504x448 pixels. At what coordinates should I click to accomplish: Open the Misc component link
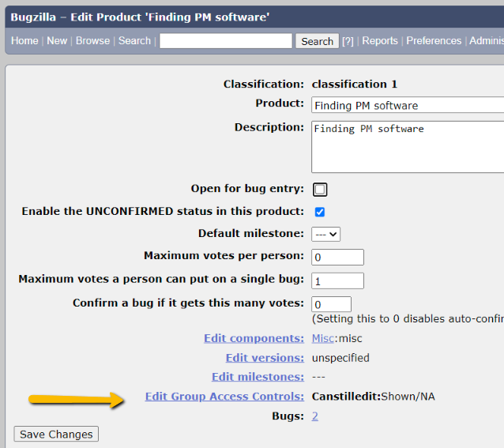coord(323,338)
